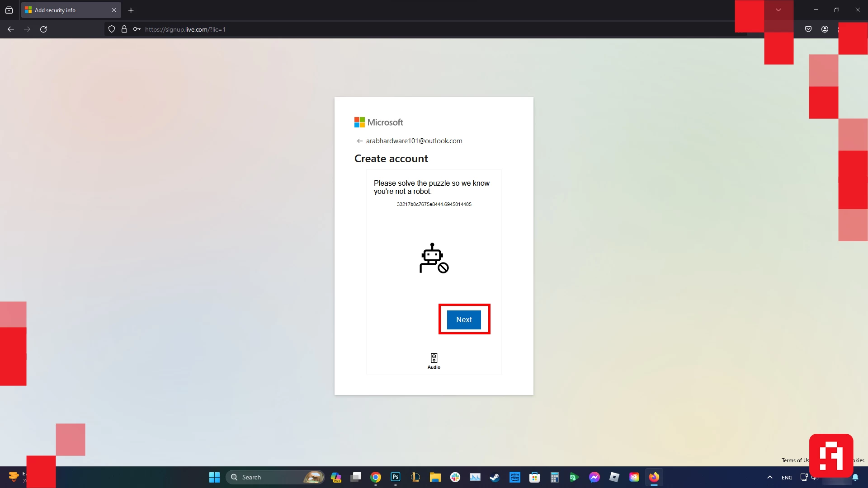Save page to Pocket icon
Image resolution: width=868 pixels, height=488 pixels.
click(x=808, y=29)
